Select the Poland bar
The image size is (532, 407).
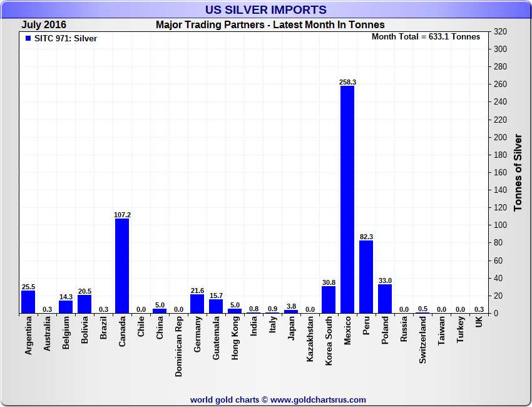pos(385,298)
